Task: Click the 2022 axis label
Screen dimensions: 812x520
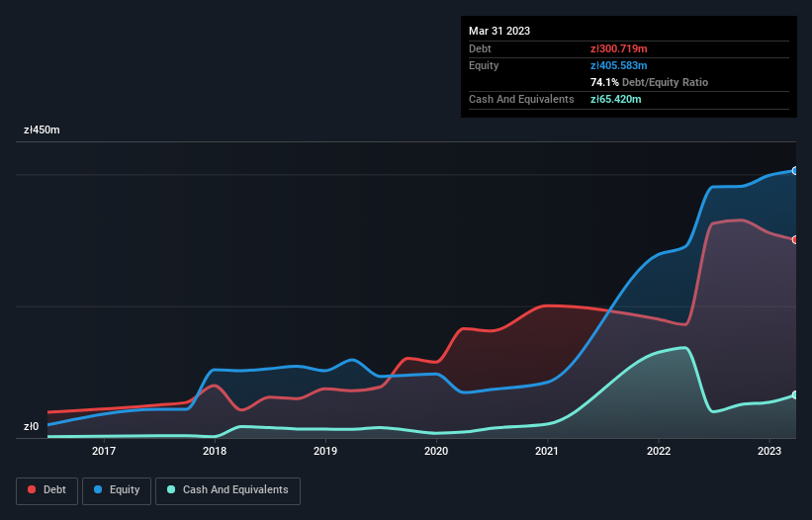Action: [x=659, y=451]
